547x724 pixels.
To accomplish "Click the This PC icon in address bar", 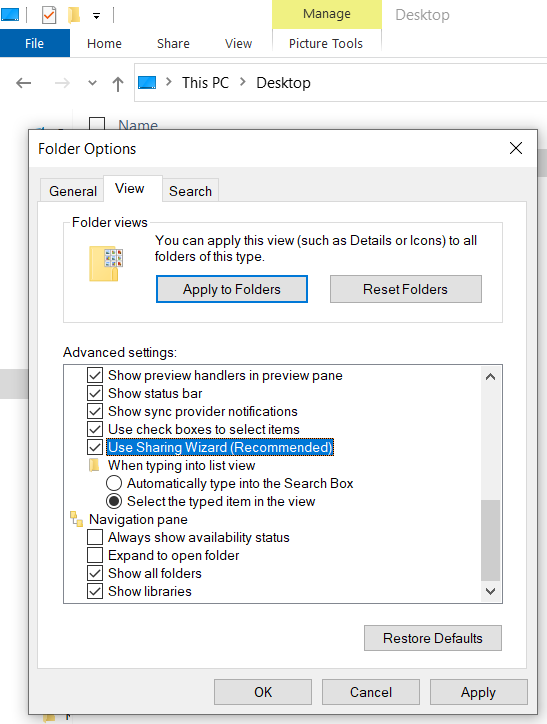I will click(x=147, y=83).
